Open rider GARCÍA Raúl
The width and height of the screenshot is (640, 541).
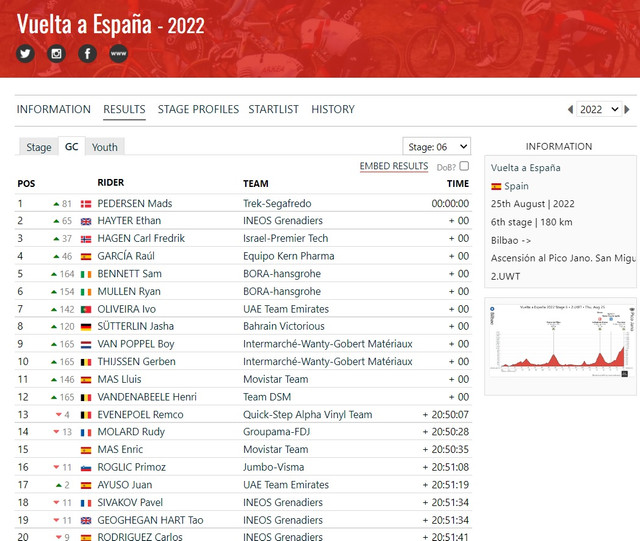click(126, 256)
